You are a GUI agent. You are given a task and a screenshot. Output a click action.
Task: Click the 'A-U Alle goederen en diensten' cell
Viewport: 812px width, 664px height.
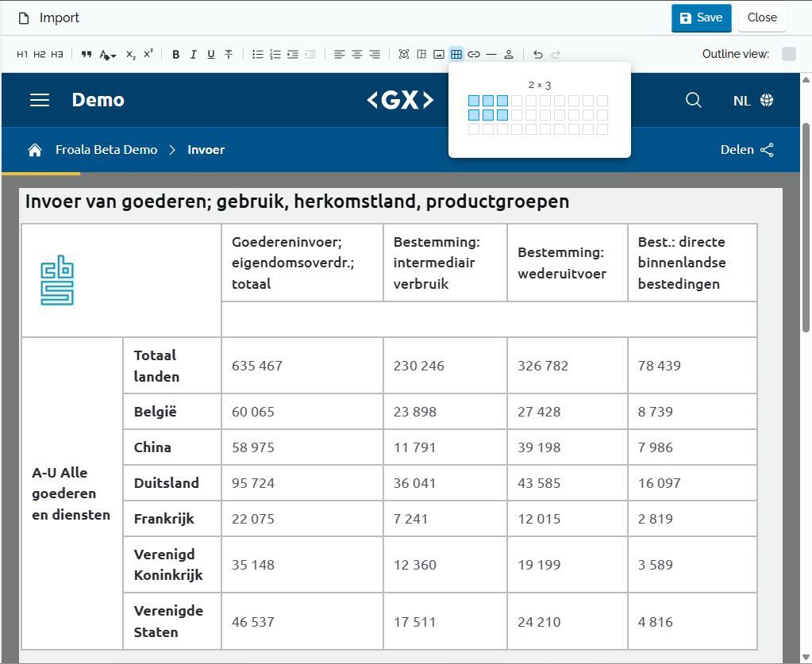(72, 493)
